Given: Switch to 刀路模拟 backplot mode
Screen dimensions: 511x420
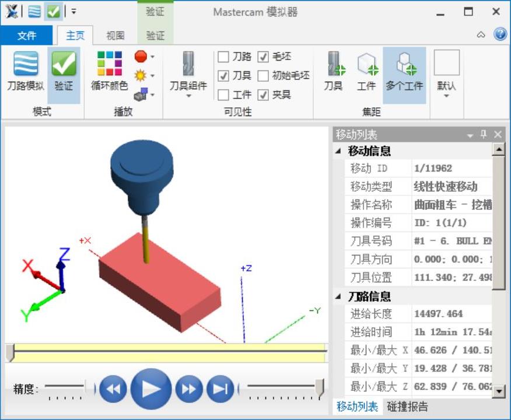Looking at the screenshot, I should [26, 71].
